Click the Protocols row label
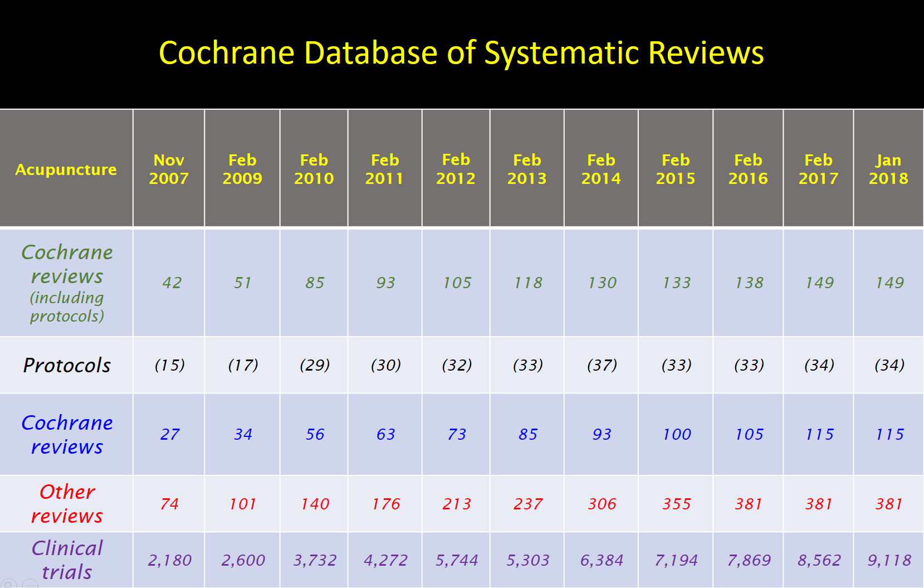The height and width of the screenshot is (588, 924). coord(66,365)
